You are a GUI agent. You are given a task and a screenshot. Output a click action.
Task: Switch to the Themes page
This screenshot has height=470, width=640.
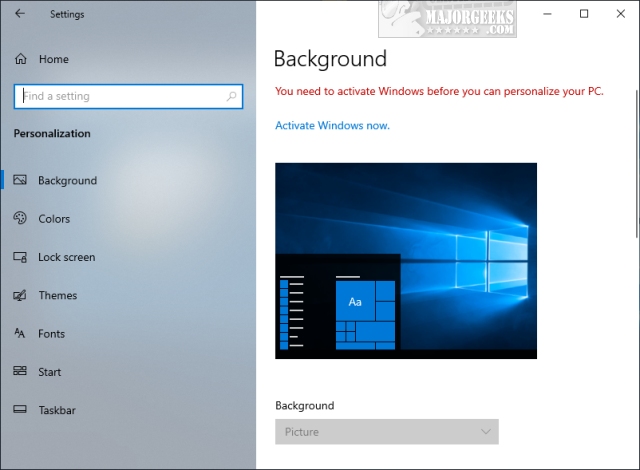click(x=58, y=295)
